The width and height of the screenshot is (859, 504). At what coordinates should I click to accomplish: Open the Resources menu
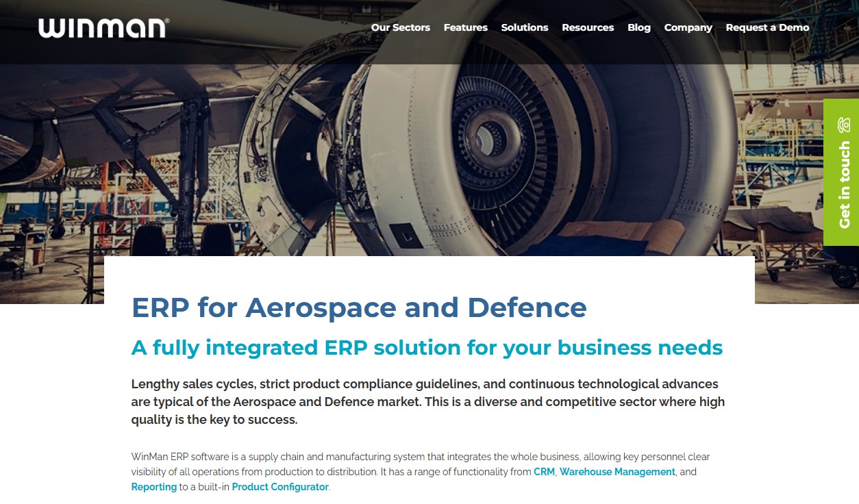point(588,27)
